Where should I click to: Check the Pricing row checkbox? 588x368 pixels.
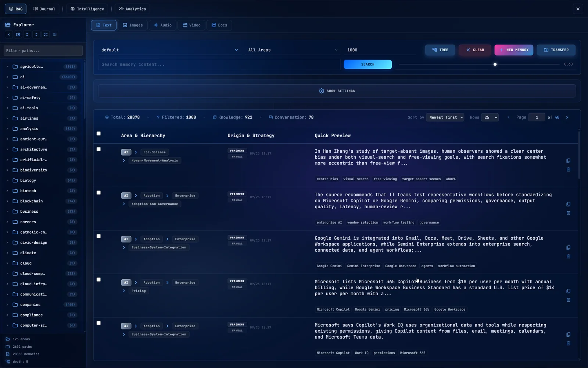point(98,279)
